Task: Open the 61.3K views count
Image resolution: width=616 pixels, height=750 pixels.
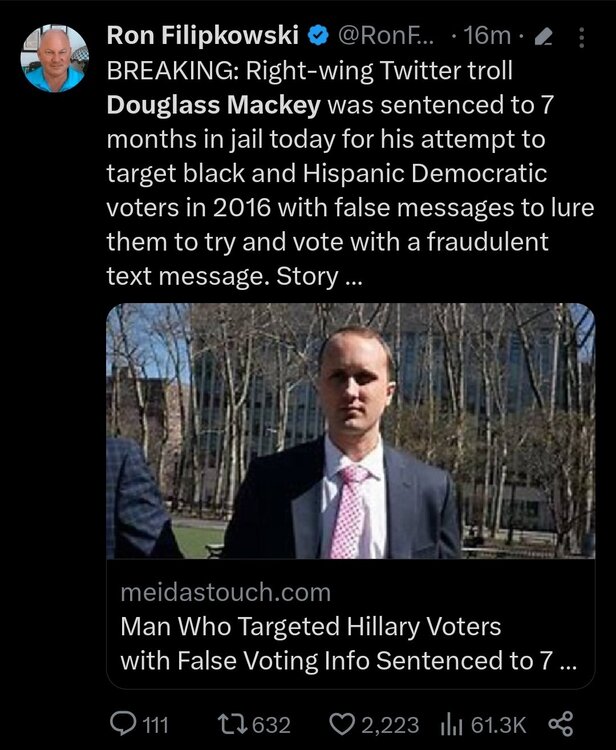Action: click(x=498, y=725)
